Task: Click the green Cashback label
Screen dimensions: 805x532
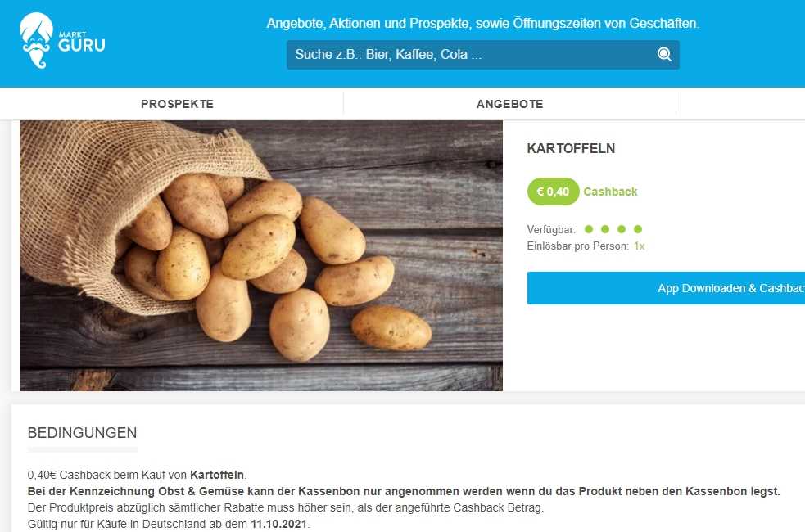Action: tap(610, 192)
